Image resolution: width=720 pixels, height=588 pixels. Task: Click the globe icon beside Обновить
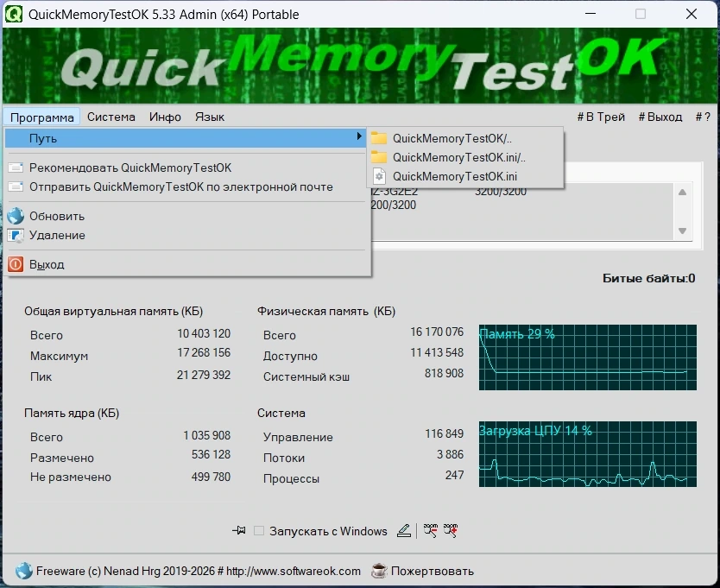click(16, 216)
